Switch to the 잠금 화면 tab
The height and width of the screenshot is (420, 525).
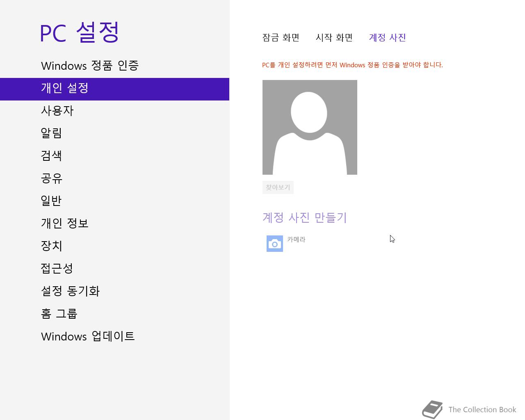281,37
